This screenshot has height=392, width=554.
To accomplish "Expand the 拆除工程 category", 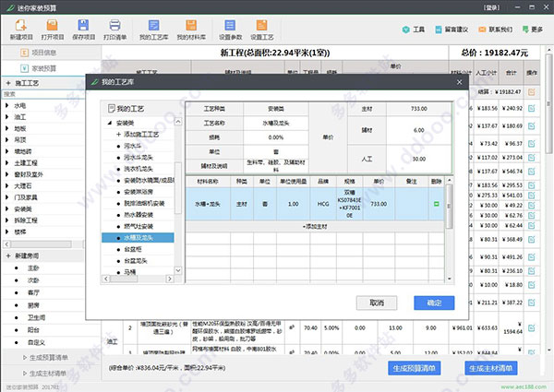I will pos(7,220).
